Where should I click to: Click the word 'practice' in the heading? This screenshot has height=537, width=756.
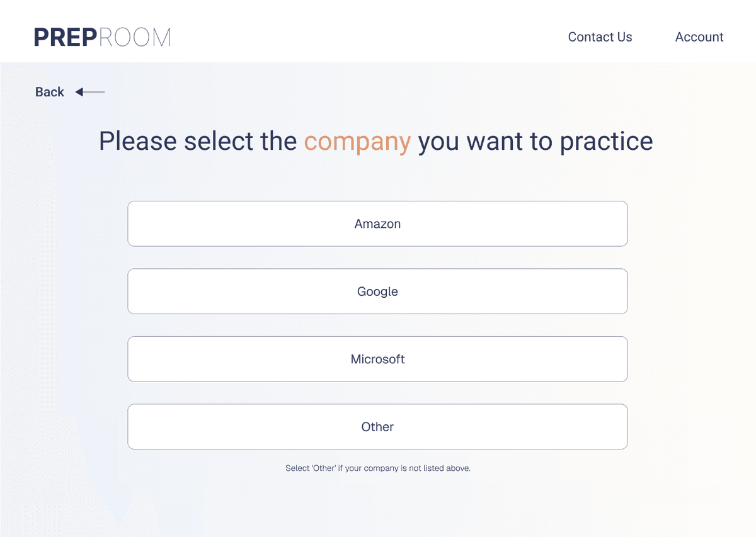606,142
